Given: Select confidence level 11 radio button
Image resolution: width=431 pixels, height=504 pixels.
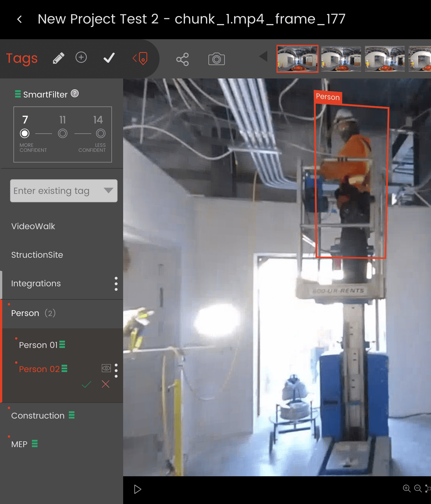Looking at the screenshot, I should point(63,133).
